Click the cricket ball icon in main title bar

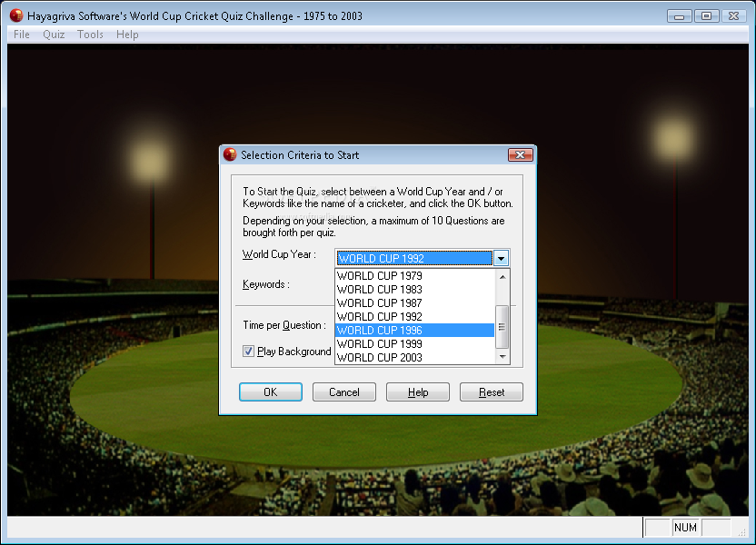[16, 15]
